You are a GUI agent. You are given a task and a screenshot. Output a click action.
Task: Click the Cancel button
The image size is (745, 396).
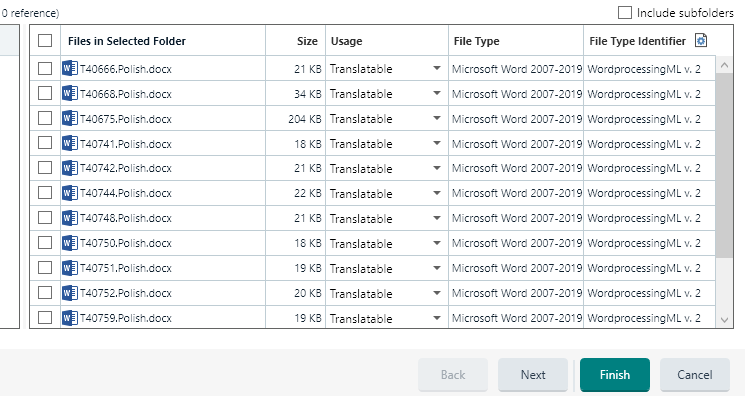(695, 375)
